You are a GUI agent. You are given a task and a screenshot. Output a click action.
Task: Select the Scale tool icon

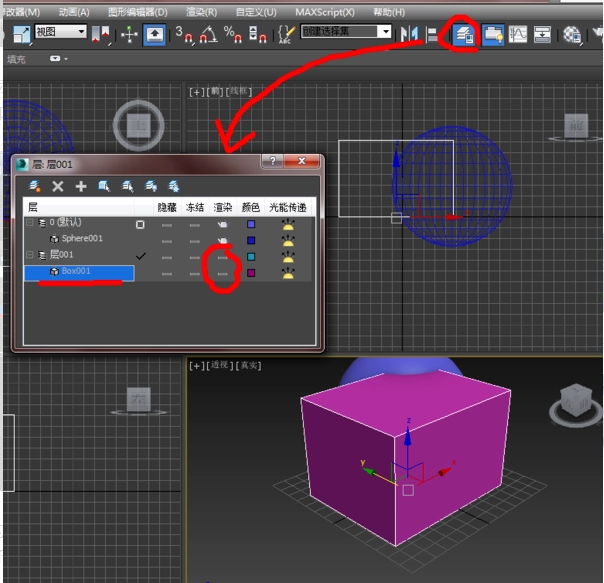[22, 35]
